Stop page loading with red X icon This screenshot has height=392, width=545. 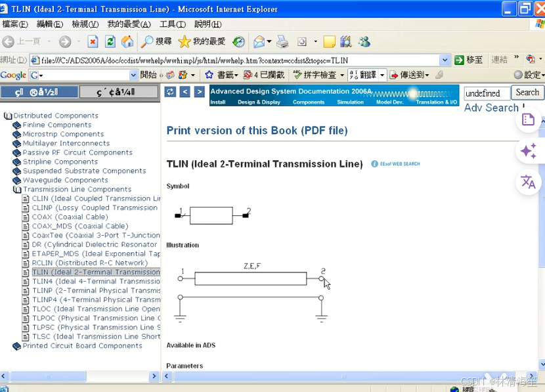[93, 42]
